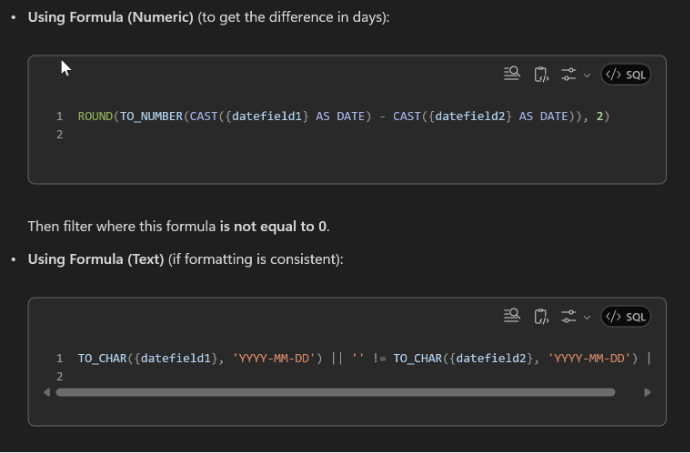The height and width of the screenshot is (453, 690).
Task: Place the cursor on the ROUND keyword in line 1
Action: [96, 116]
